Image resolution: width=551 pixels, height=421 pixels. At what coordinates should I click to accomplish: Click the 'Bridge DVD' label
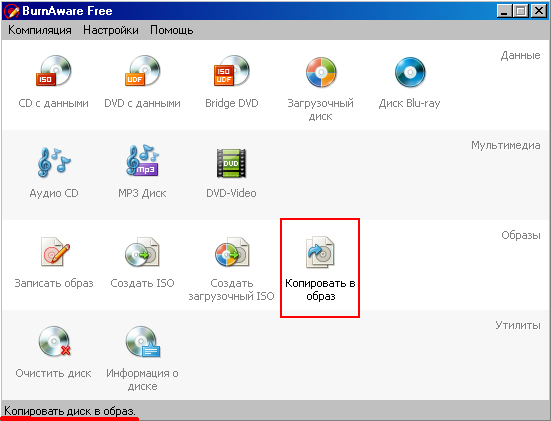(232, 103)
